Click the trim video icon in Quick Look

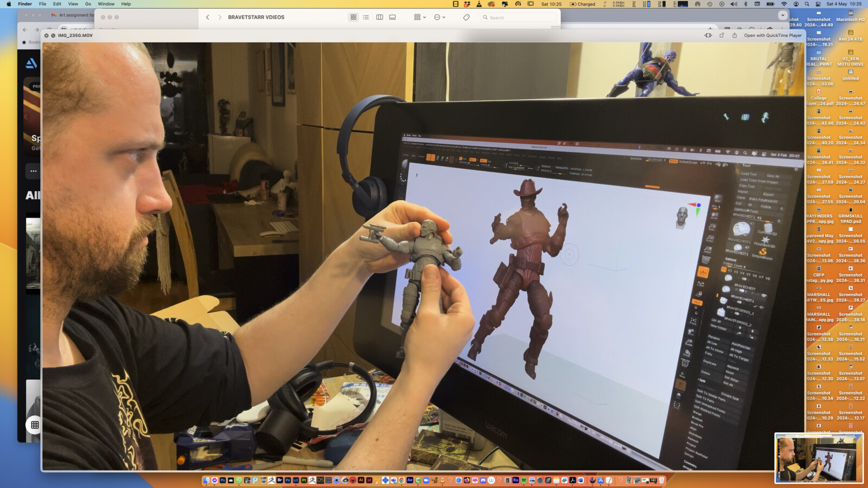coord(708,35)
